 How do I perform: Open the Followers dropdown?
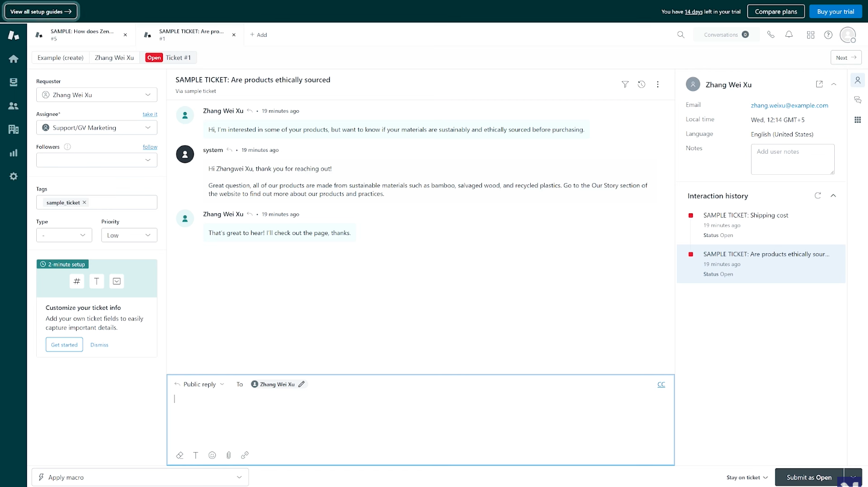[97, 160]
